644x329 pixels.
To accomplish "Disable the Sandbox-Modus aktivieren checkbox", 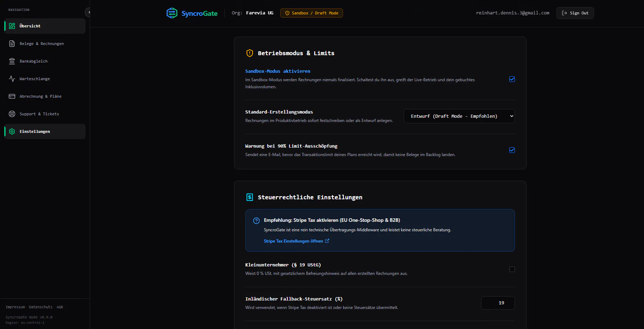I will point(512,79).
